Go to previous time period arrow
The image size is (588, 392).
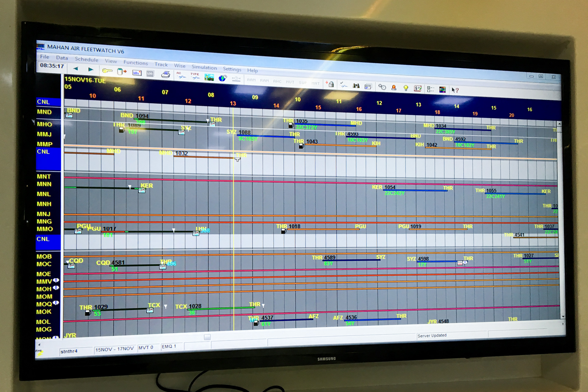(x=76, y=69)
